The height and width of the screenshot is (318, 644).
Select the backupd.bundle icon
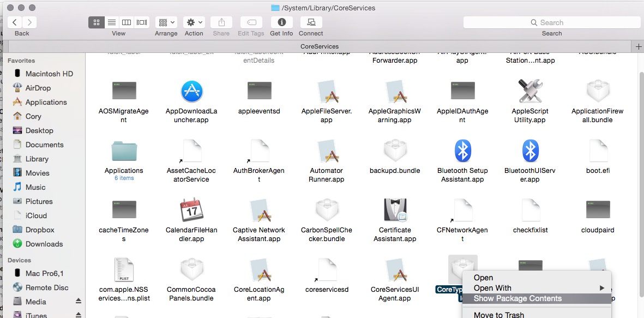point(395,151)
